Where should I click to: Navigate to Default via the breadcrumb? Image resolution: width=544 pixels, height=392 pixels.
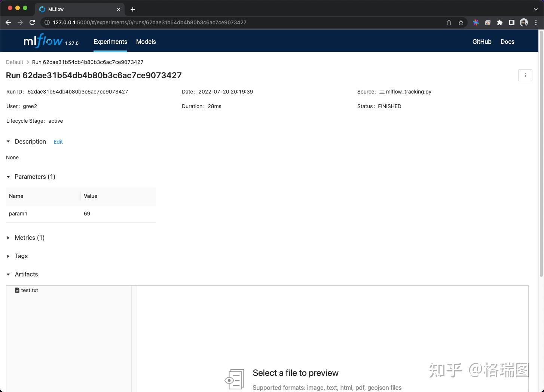[x=15, y=62]
